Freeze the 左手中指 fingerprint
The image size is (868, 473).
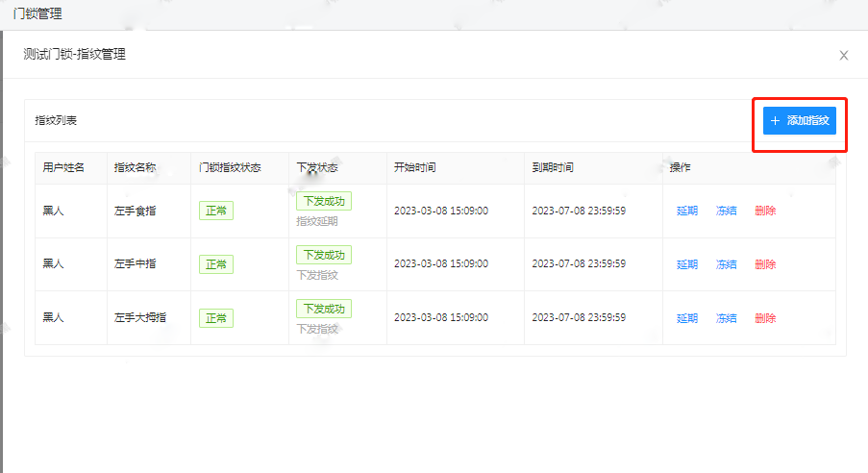coord(726,264)
